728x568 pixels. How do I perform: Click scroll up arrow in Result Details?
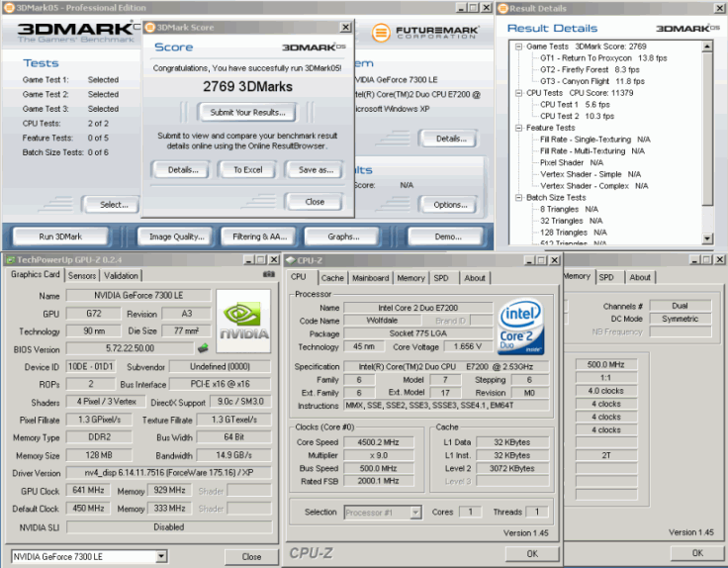click(707, 46)
